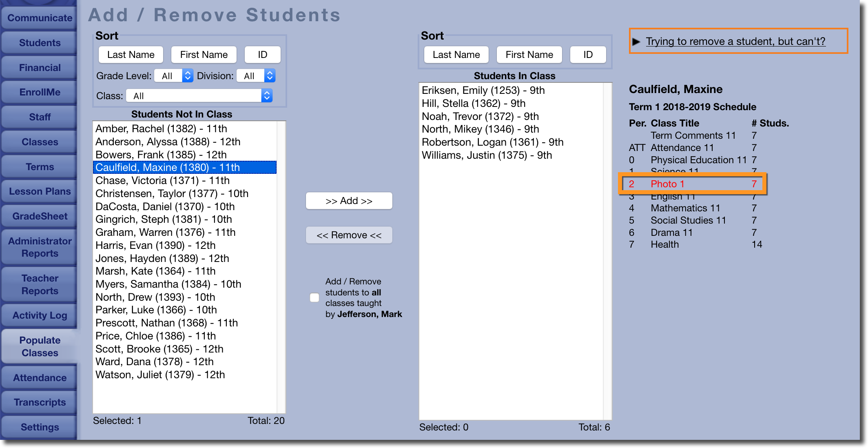Sort not-in-class list by Last Name

pos(131,55)
